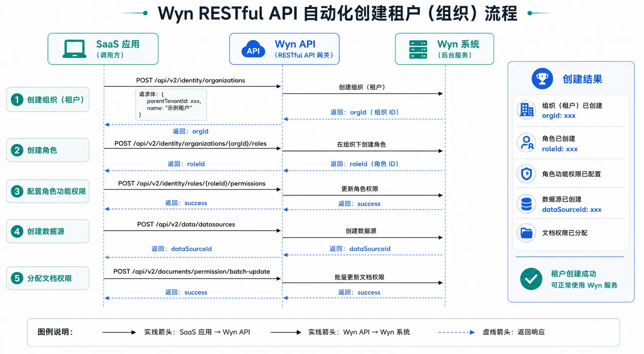
Task: Click the orgId: xxx result value
Action: [x=559, y=116]
